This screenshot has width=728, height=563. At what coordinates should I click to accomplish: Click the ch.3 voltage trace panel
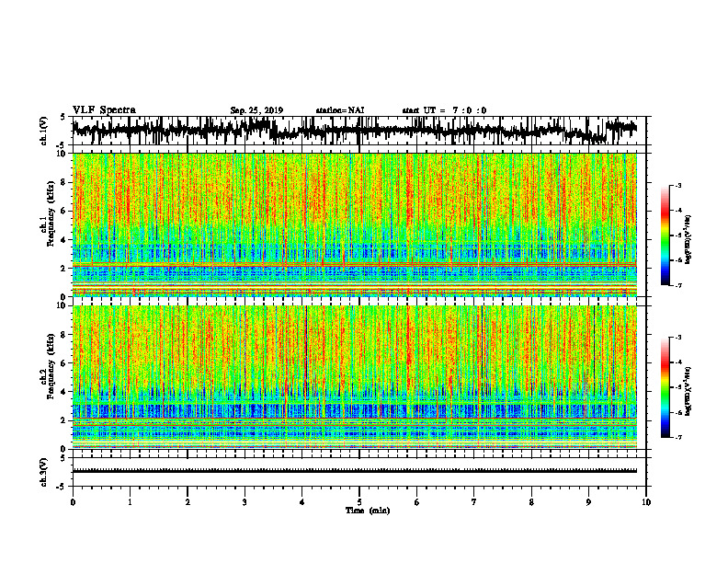point(358,472)
